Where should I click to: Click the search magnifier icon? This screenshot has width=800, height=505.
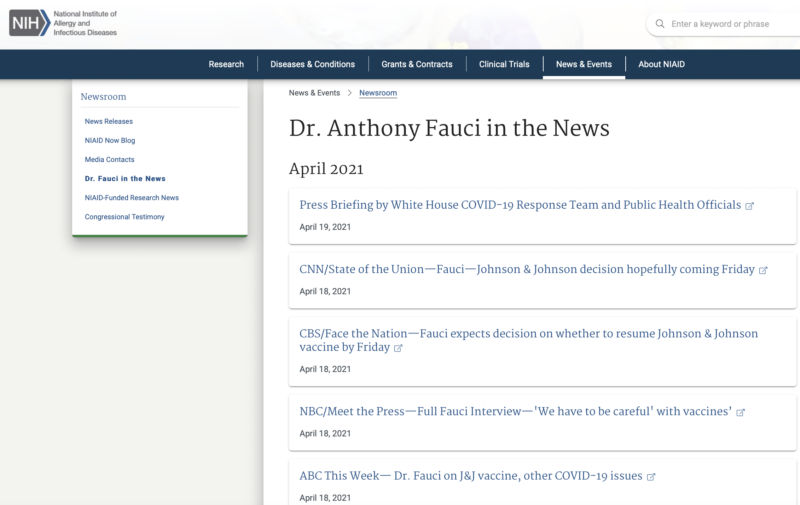coord(660,24)
